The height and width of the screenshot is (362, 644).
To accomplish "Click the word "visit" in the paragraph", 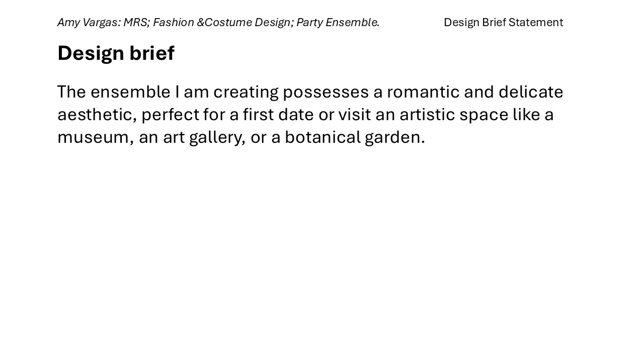I will (x=354, y=115).
